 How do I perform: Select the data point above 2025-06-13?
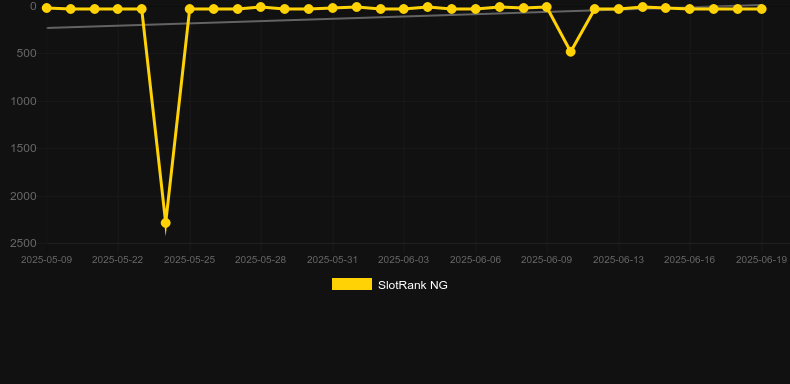[x=618, y=9]
